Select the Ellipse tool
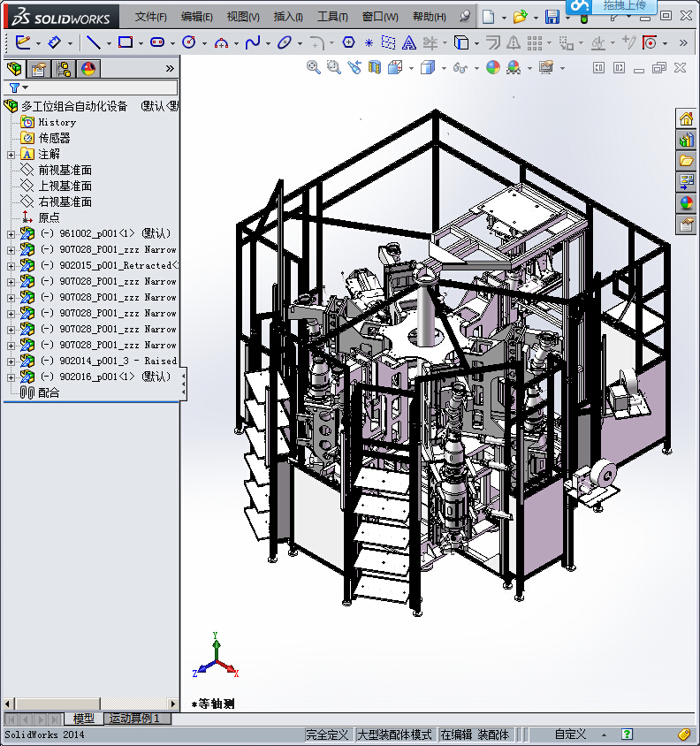The height and width of the screenshot is (746, 700). tap(284, 42)
